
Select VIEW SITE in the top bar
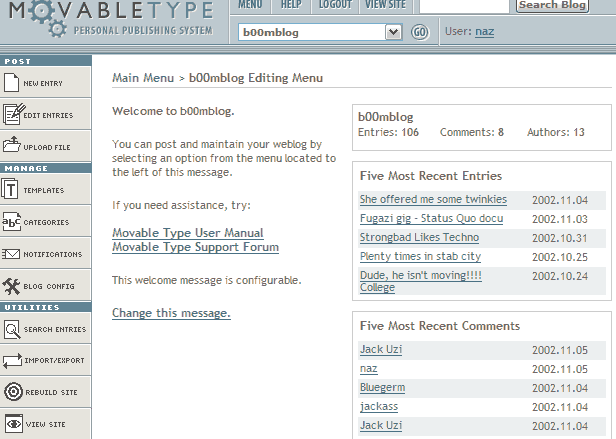coord(385,5)
